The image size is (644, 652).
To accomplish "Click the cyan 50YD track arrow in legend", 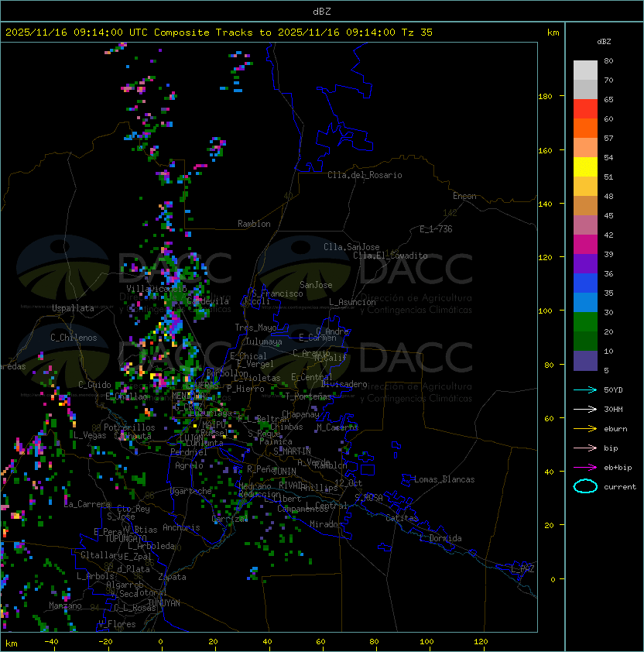I will [x=585, y=390].
